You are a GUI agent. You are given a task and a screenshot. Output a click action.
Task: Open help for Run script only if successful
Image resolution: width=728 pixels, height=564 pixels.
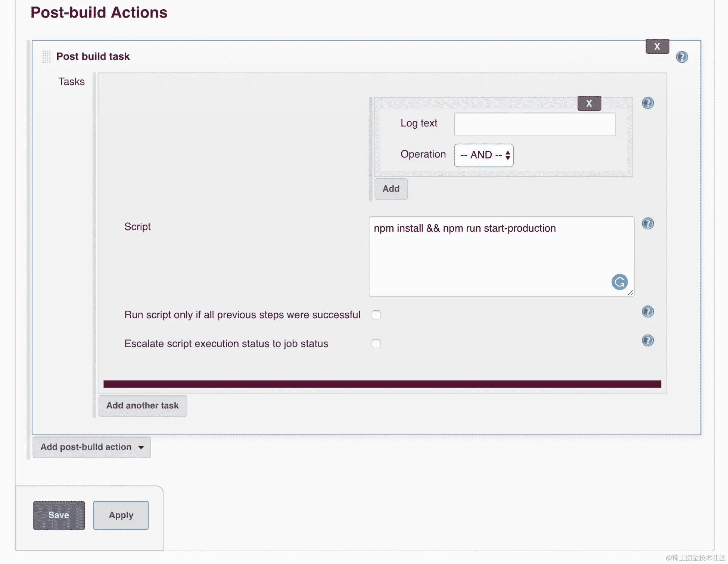click(648, 311)
